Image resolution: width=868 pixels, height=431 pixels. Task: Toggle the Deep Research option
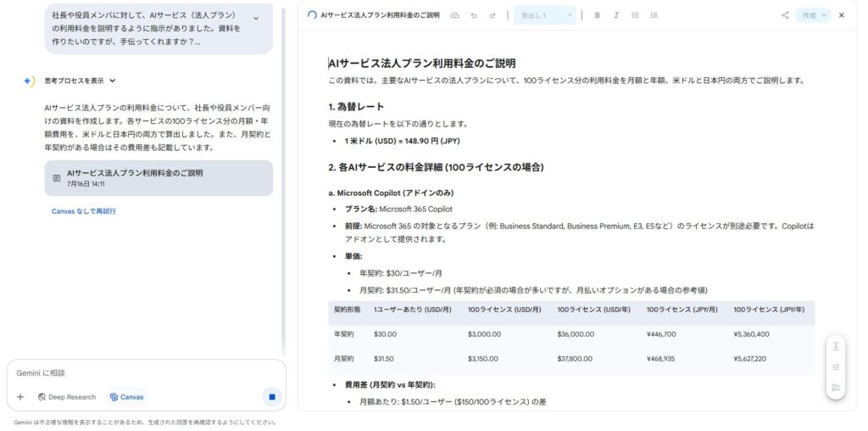click(x=66, y=397)
